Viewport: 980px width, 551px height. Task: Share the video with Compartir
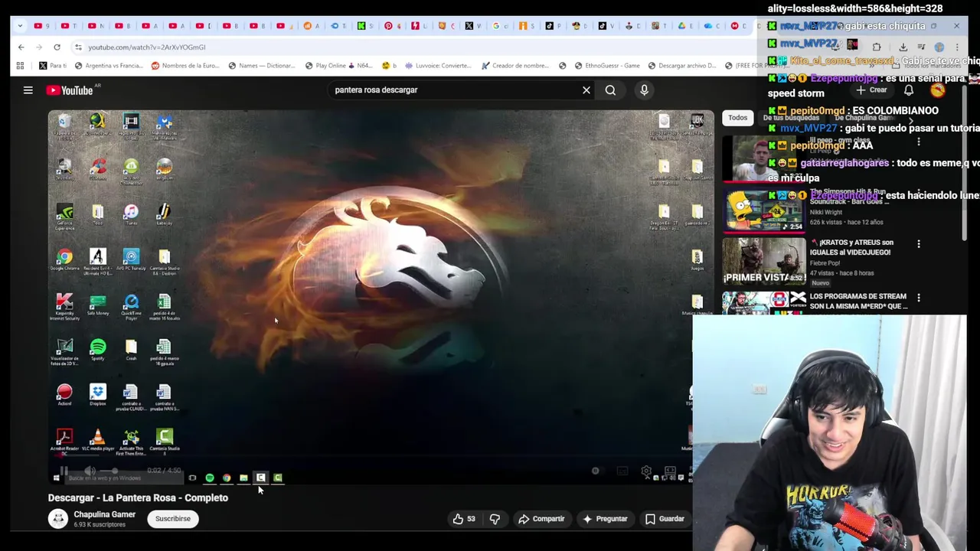[x=541, y=519]
